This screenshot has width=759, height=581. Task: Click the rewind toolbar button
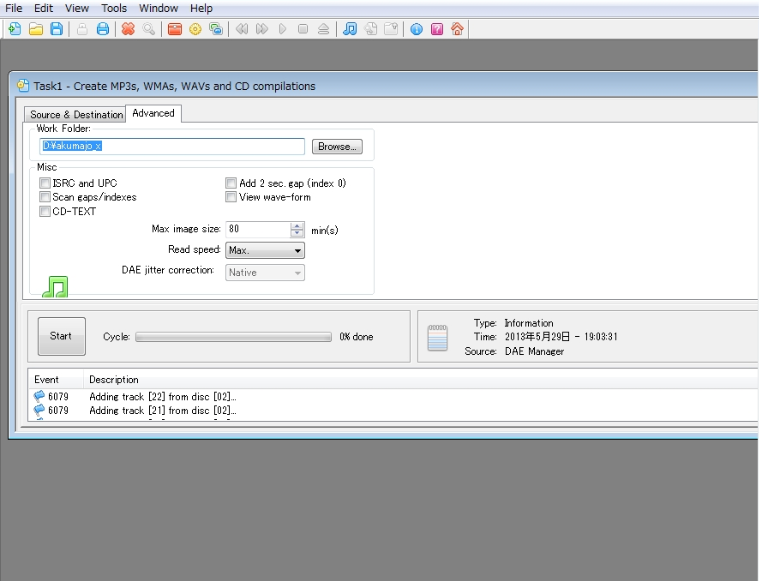tap(242, 29)
